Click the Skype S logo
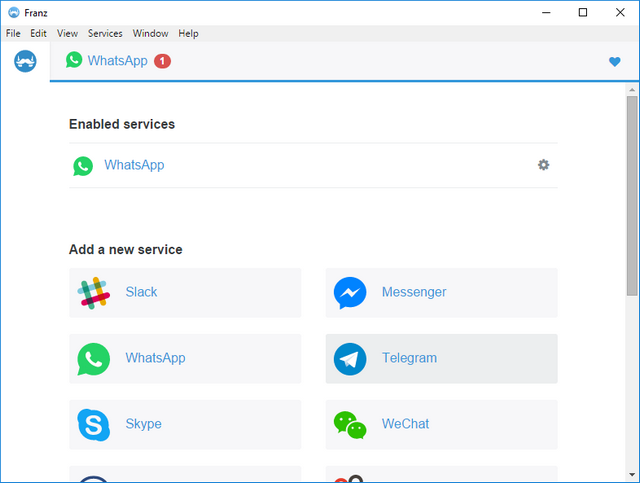 [x=93, y=425]
